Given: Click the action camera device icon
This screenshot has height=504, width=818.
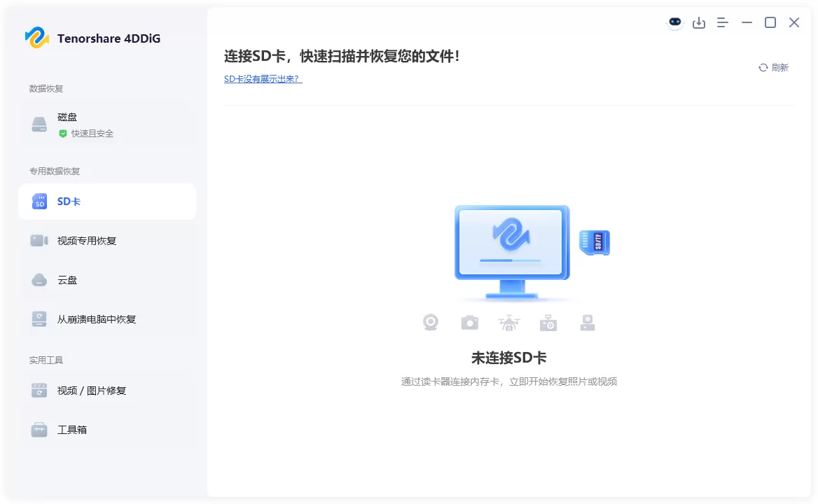Looking at the screenshot, I should 548,322.
